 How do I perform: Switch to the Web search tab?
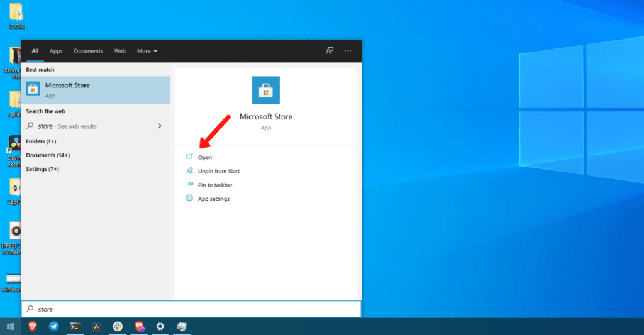pos(120,51)
